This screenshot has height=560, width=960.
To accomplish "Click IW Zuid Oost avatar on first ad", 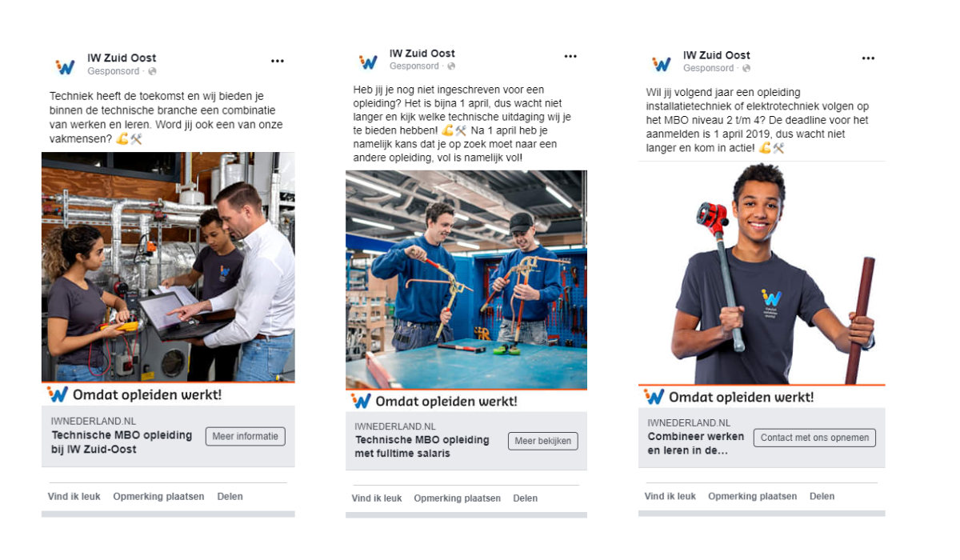I will tap(65, 66).
